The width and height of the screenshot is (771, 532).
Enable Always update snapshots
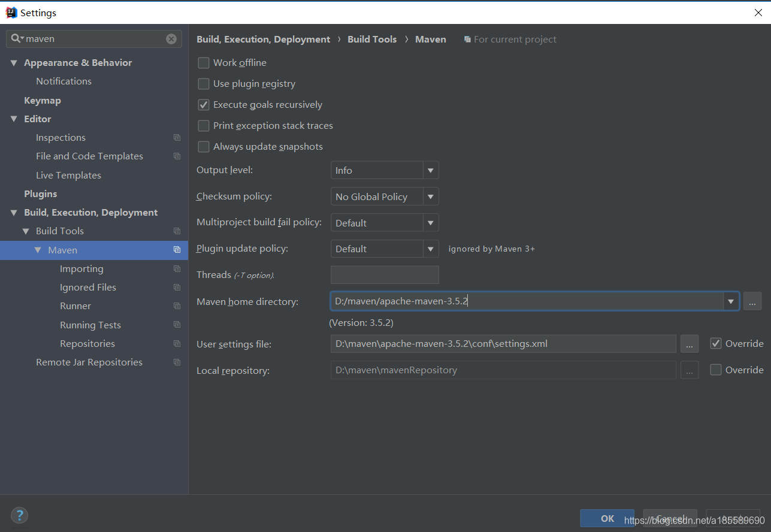[x=204, y=147]
